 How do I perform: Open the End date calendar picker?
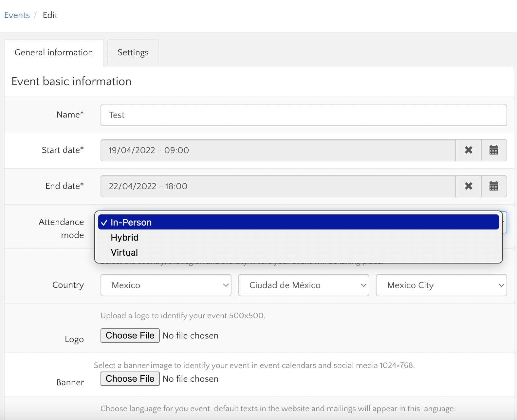click(x=494, y=186)
